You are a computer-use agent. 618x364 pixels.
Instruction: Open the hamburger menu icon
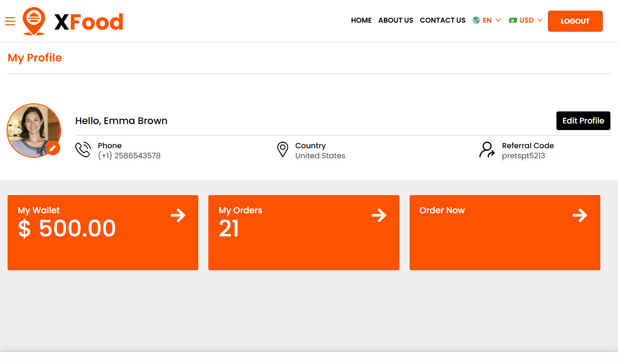point(10,21)
